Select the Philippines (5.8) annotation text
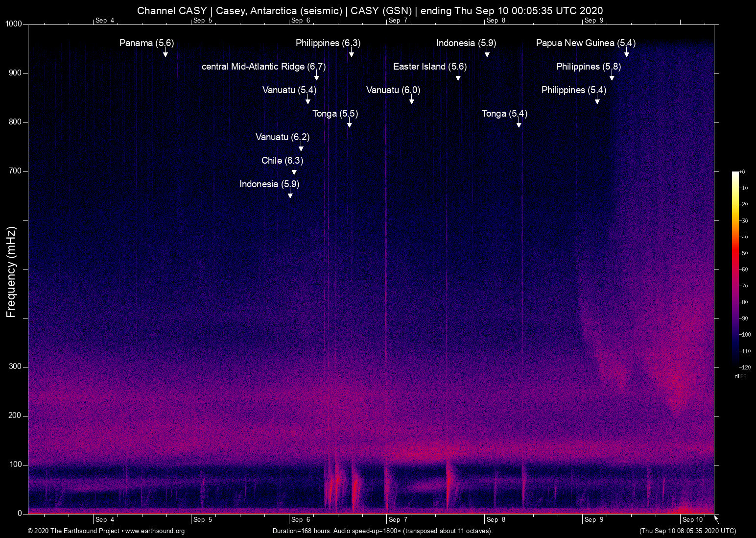The width and height of the screenshot is (756, 538). pyautogui.click(x=588, y=67)
